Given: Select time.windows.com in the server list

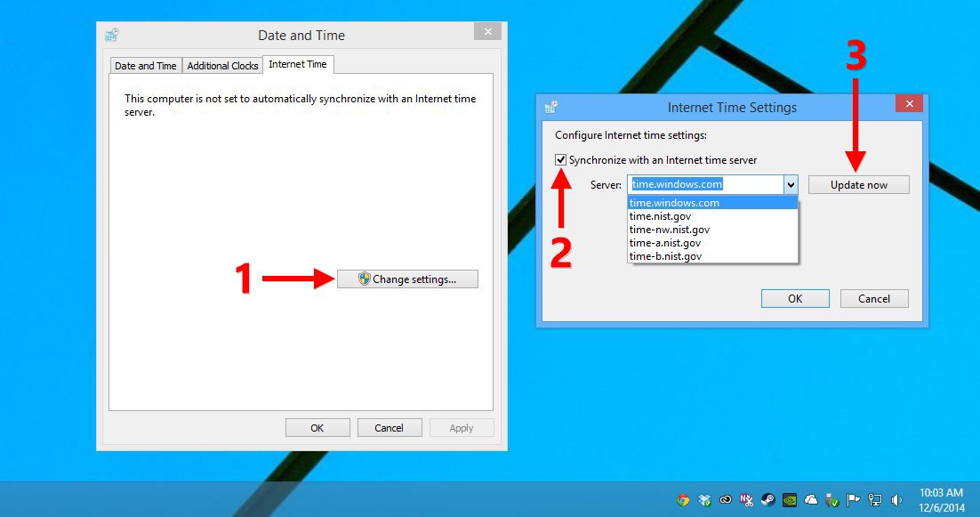Looking at the screenshot, I should coord(712,203).
